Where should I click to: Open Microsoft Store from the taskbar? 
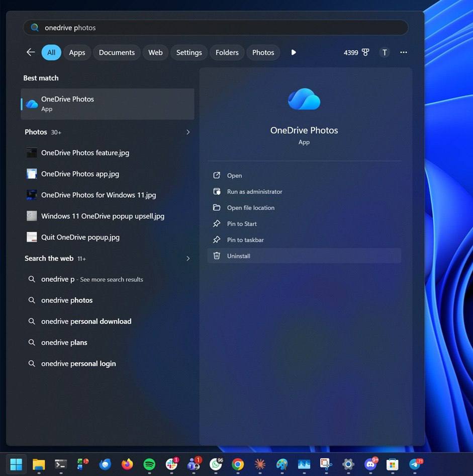click(393, 464)
